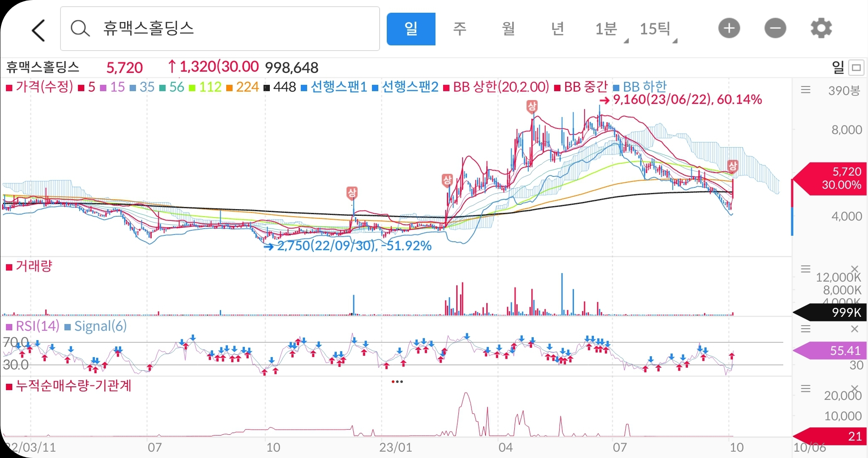The width and height of the screenshot is (868, 458).
Task: Select the 일 (daily) chart tab
Action: tap(411, 29)
